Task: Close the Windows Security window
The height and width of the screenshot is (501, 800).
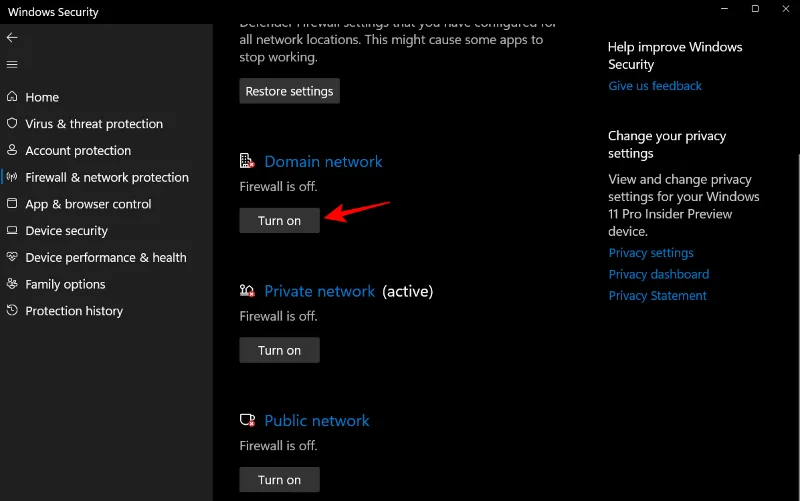Action: click(786, 9)
